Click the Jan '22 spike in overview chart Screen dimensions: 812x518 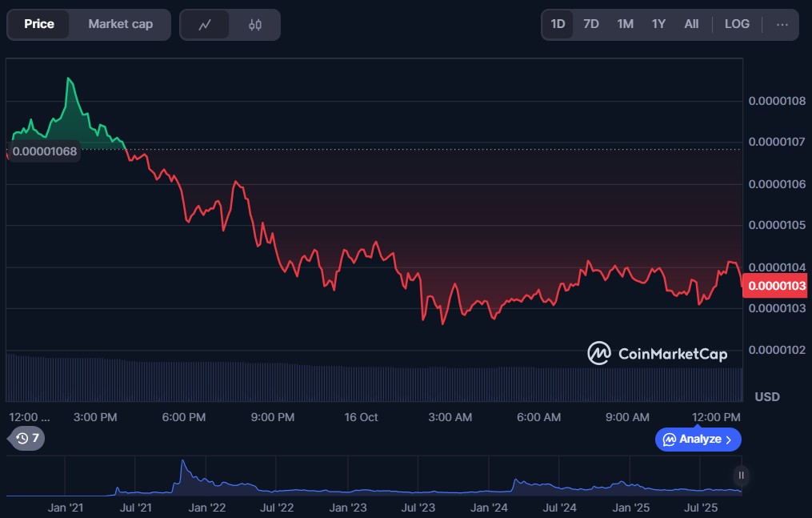tap(183, 467)
